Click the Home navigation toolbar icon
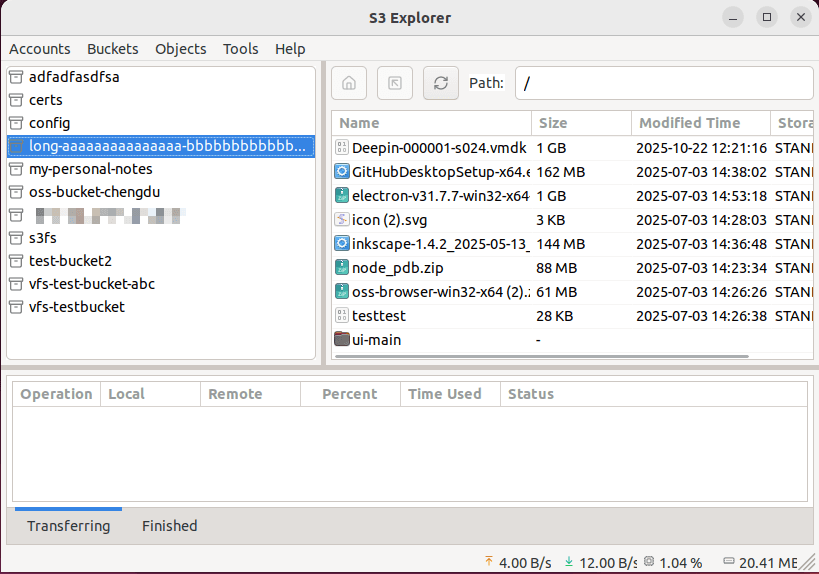819x574 pixels. click(x=348, y=83)
